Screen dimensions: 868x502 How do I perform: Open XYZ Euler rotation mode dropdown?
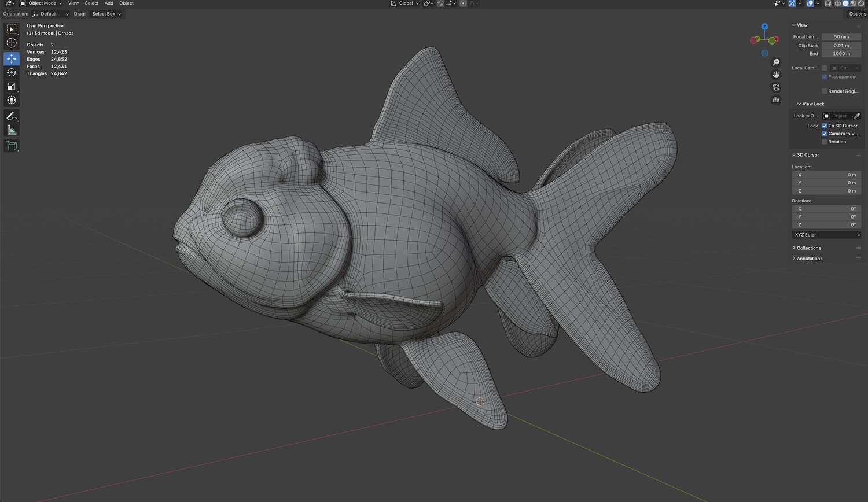coord(826,235)
